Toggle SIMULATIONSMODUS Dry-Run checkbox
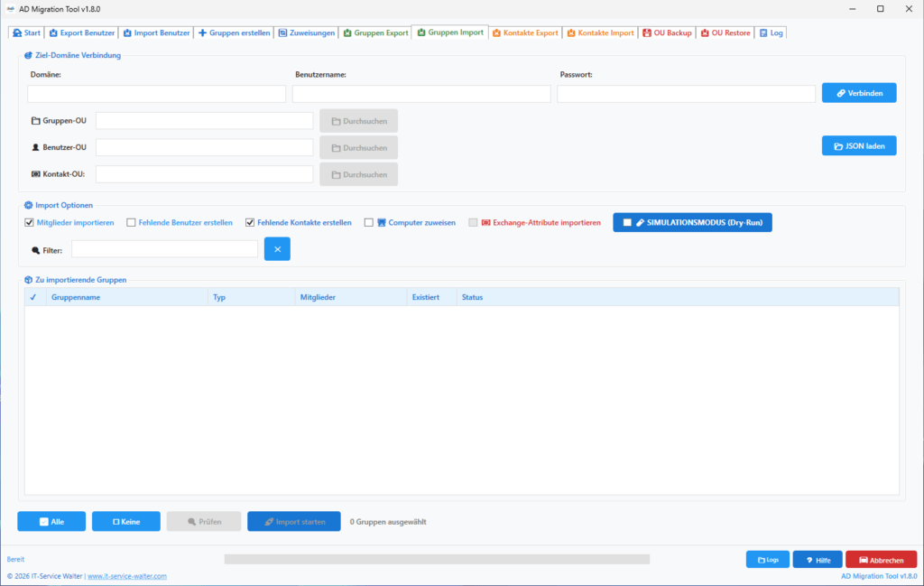924x586 pixels. [627, 223]
